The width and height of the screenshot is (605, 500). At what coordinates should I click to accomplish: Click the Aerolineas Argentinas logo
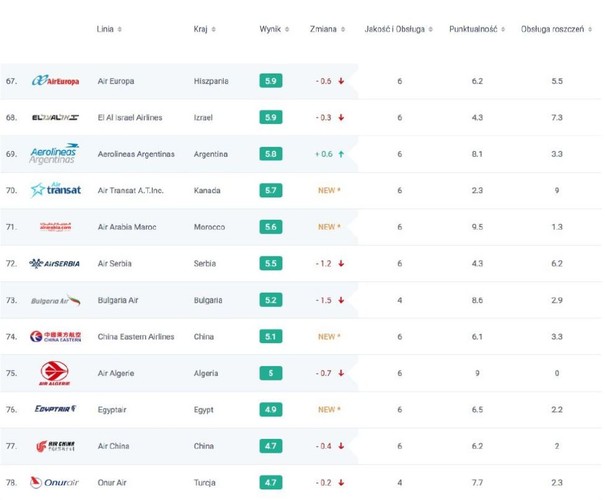tap(56, 153)
